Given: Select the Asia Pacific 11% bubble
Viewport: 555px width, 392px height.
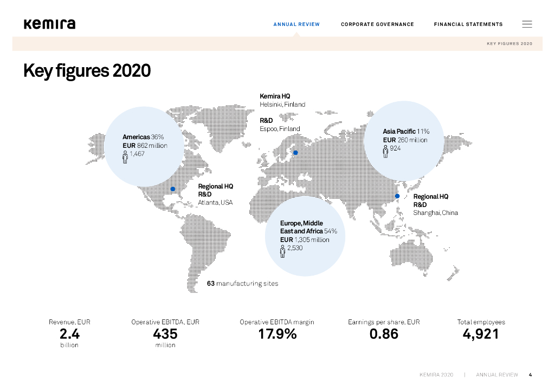Looking at the screenshot, I should point(404,141).
